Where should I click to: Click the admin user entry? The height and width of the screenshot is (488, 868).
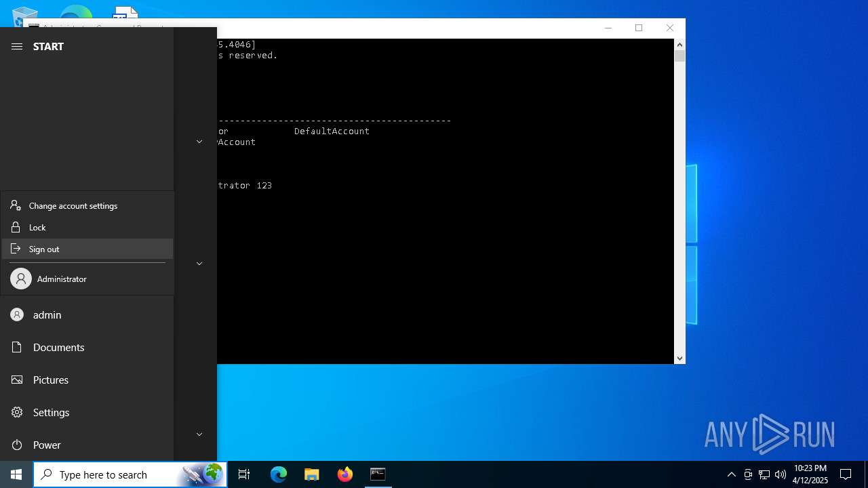point(87,314)
